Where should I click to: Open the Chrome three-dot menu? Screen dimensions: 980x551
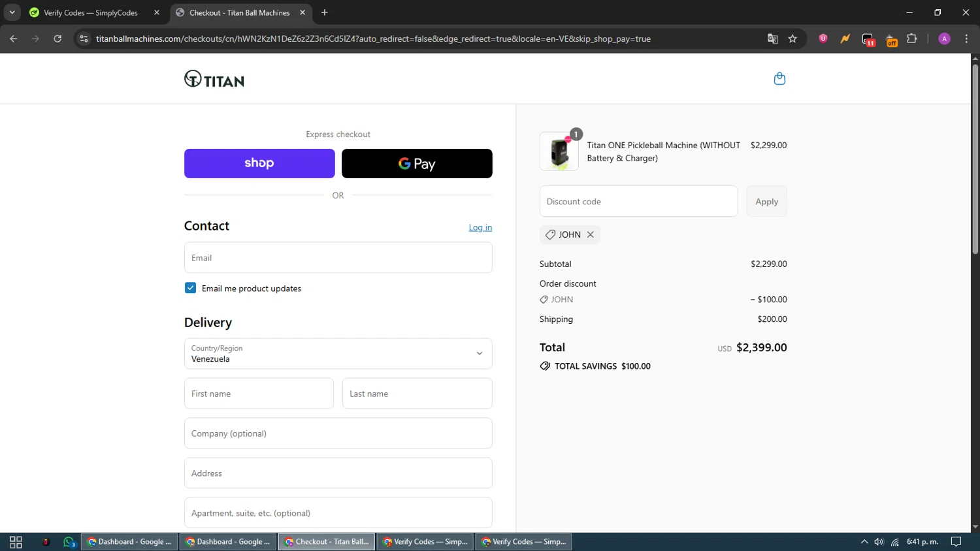tap(966, 39)
